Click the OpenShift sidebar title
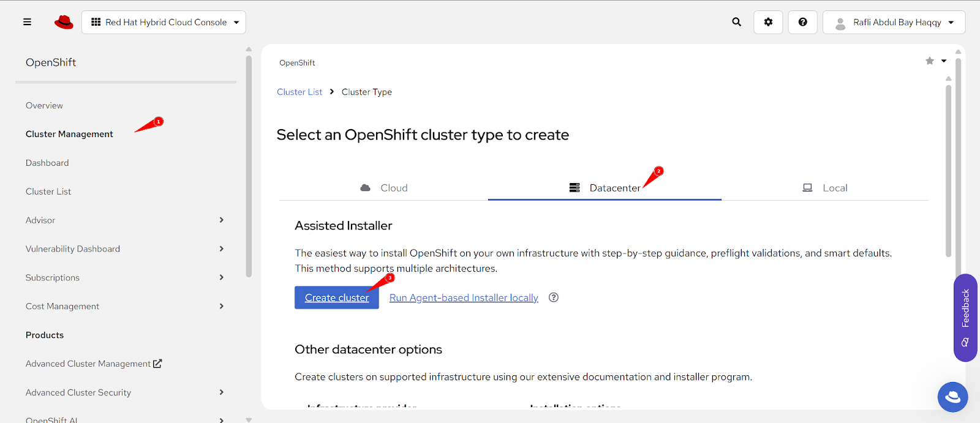This screenshot has width=980, height=423. (51, 62)
